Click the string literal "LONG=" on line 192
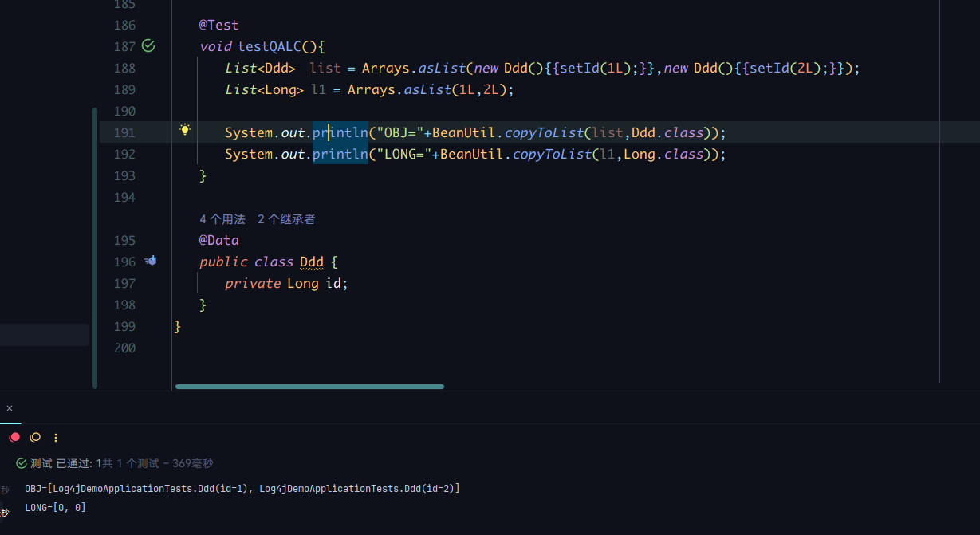This screenshot has height=535, width=980. [x=404, y=154]
